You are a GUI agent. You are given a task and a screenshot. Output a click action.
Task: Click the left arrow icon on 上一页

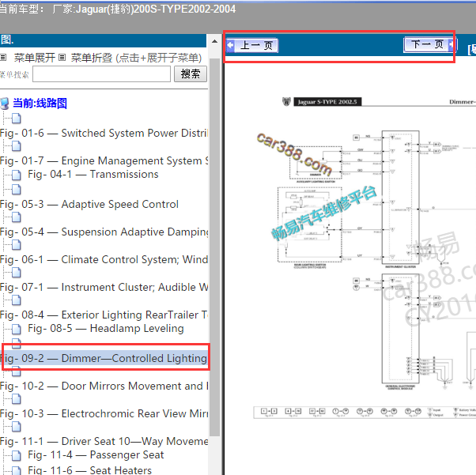[230, 46]
